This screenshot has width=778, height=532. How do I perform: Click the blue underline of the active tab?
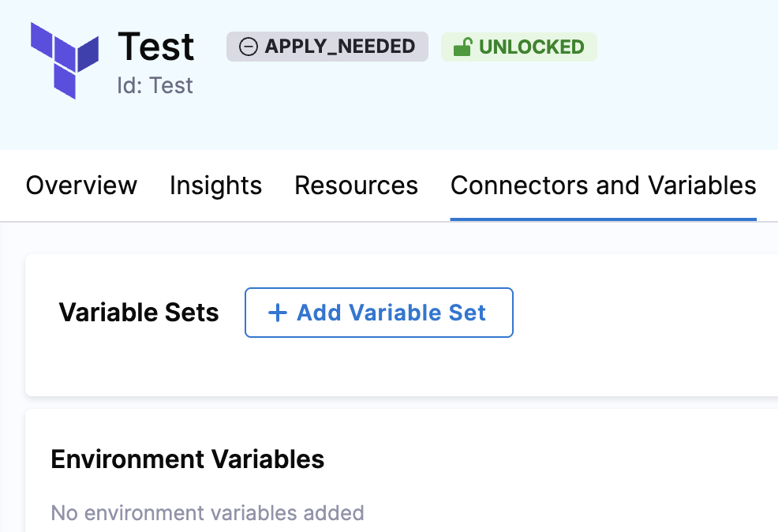604,219
